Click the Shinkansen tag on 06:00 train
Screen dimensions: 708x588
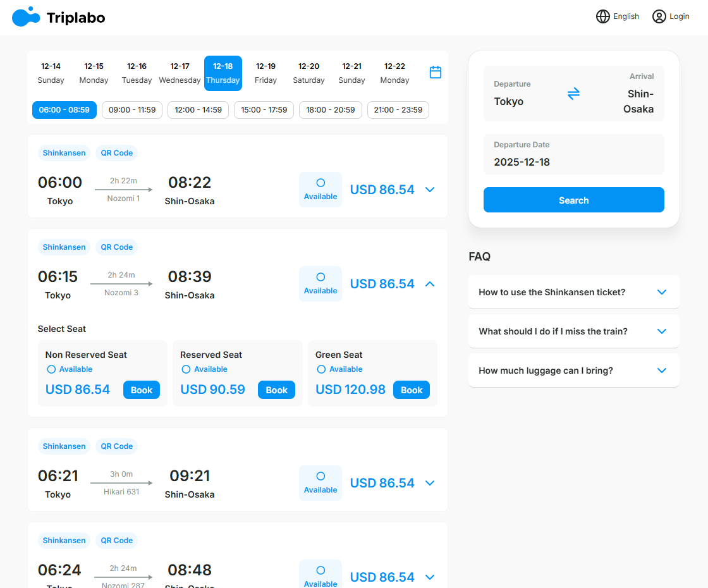pyautogui.click(x=64, y=153)
